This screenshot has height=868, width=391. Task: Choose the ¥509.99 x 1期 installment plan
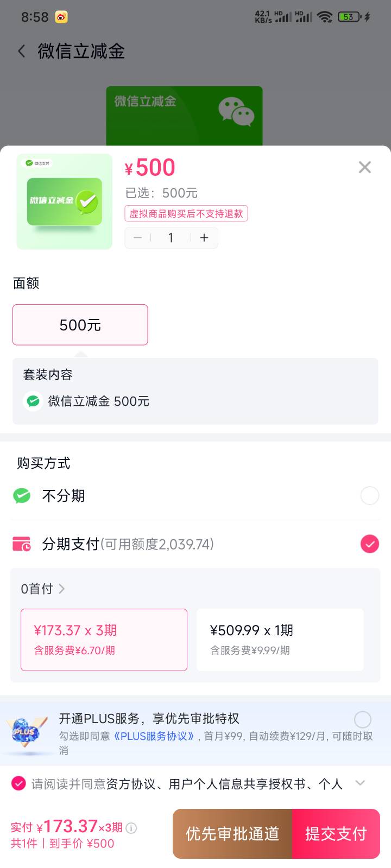[280, 640]
